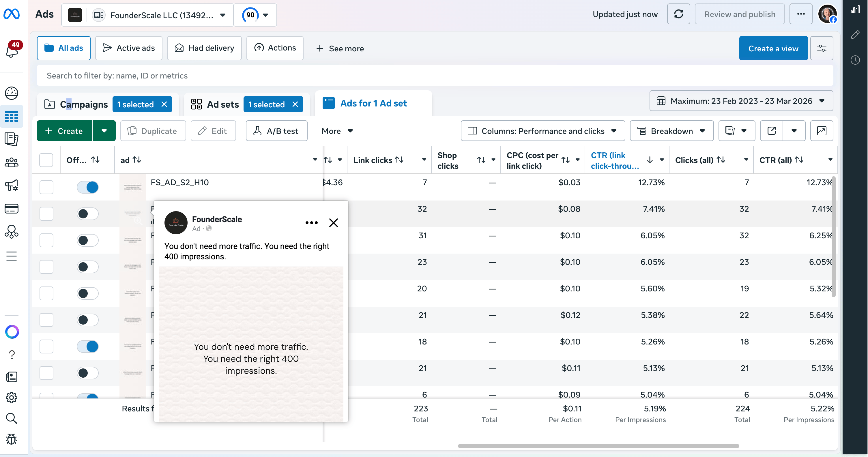Image resolution: width=868 pixels, height=457 pixels.
Task: Check the row with 23 link clicks
Action: [x=46, y=267]
